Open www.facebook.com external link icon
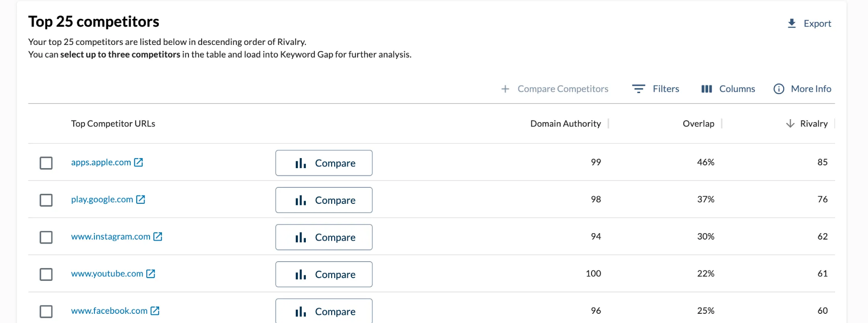Viewport: 868px width, 323px height. coord(155,311)
